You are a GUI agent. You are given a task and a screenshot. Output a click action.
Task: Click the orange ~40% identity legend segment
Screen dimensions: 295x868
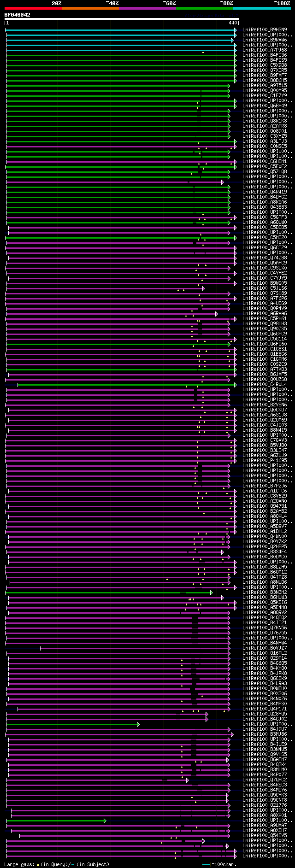pos(90,8)
